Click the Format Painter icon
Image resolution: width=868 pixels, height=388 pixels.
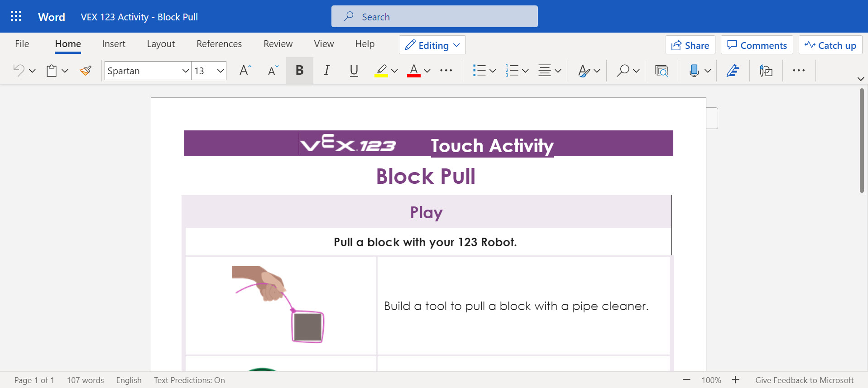tap(85, 71)
